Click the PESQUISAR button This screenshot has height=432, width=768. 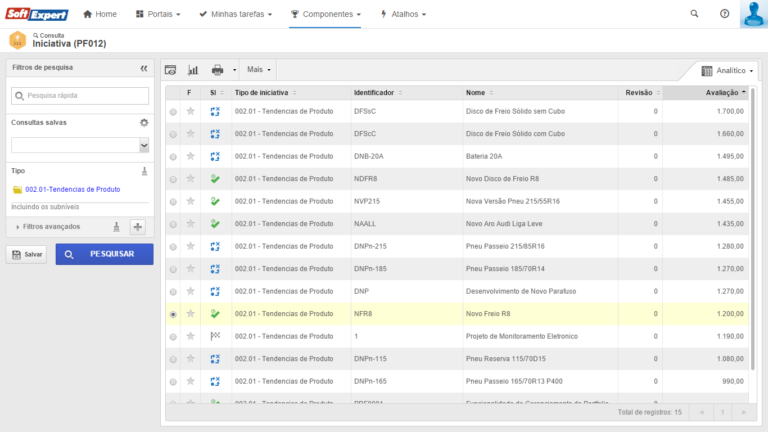point(104,254)
